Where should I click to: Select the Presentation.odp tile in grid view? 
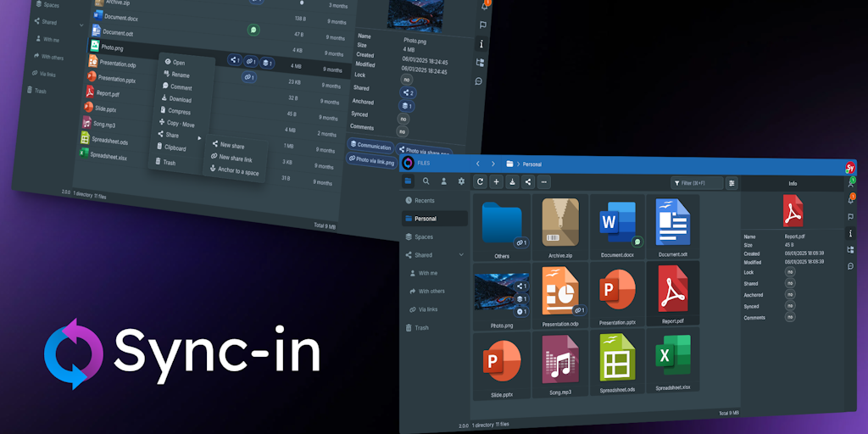(560, 296)
